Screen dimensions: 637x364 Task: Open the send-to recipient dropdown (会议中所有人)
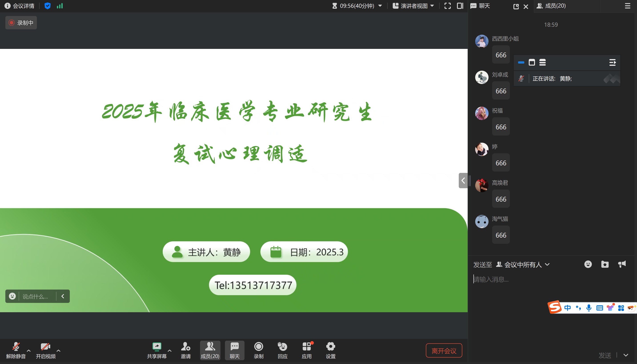pos(523,264)
